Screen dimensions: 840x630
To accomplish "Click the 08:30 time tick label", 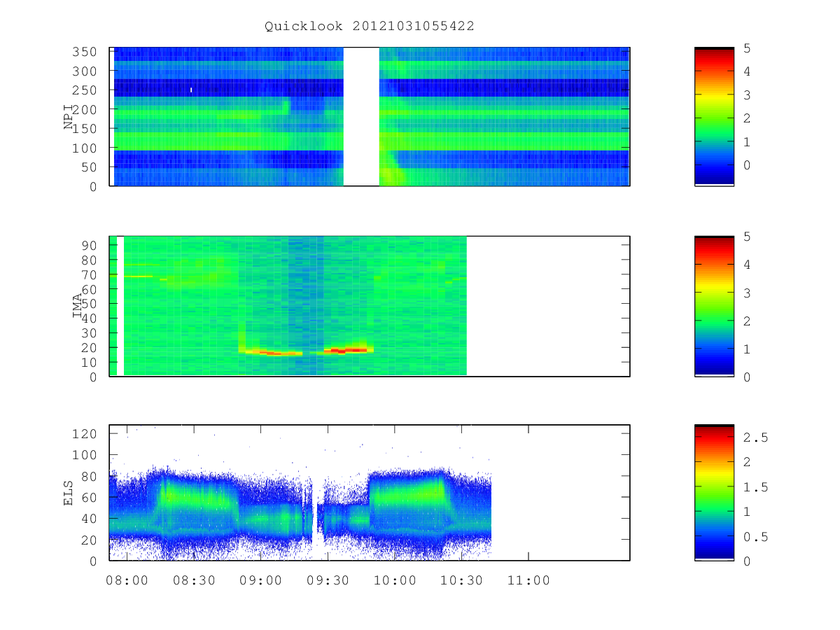I will (193, 580).
